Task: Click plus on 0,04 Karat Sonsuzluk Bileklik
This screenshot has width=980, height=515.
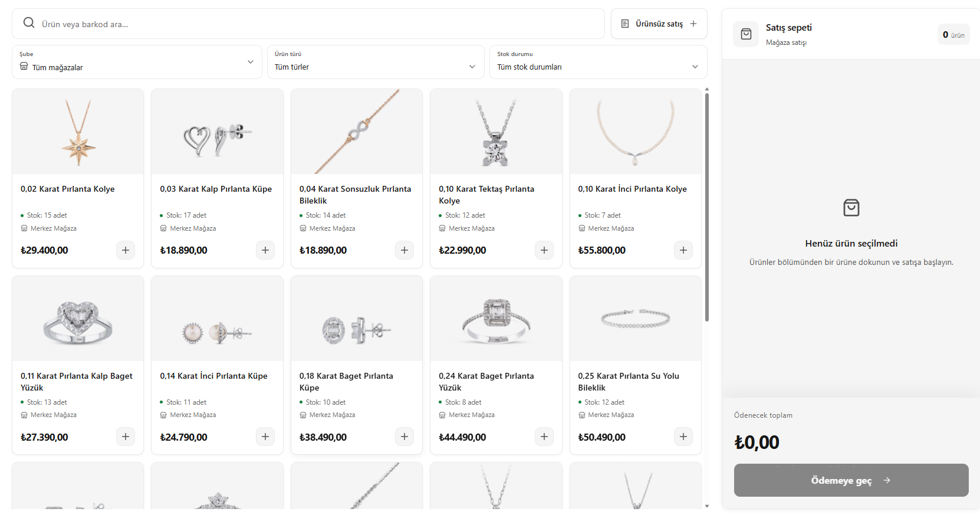Action: click(405, 250)
